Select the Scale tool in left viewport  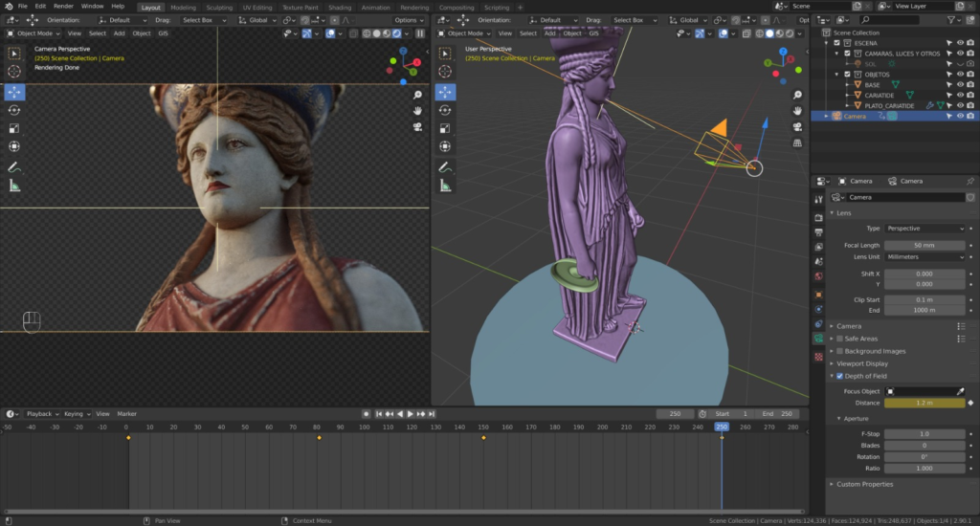[14, 128]
